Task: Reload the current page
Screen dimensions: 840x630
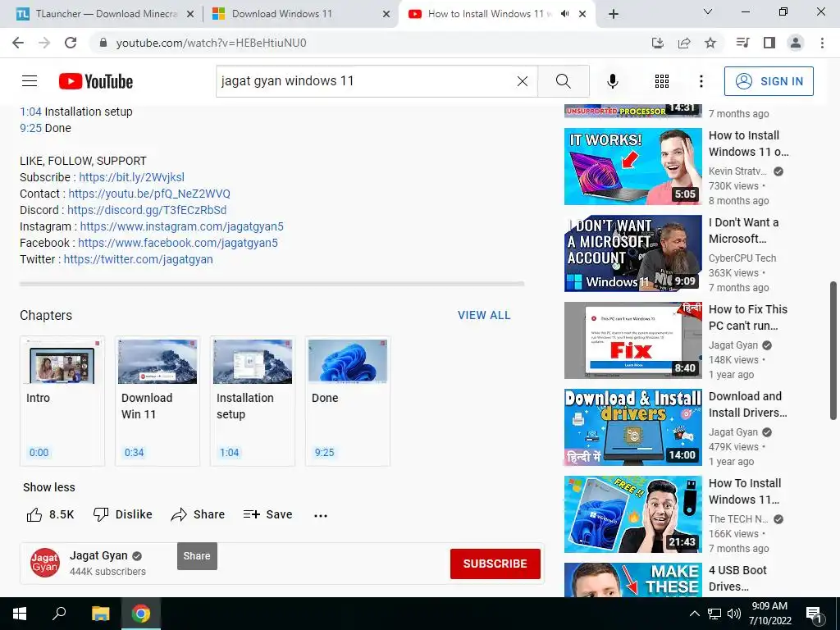Action: [71, 43]
